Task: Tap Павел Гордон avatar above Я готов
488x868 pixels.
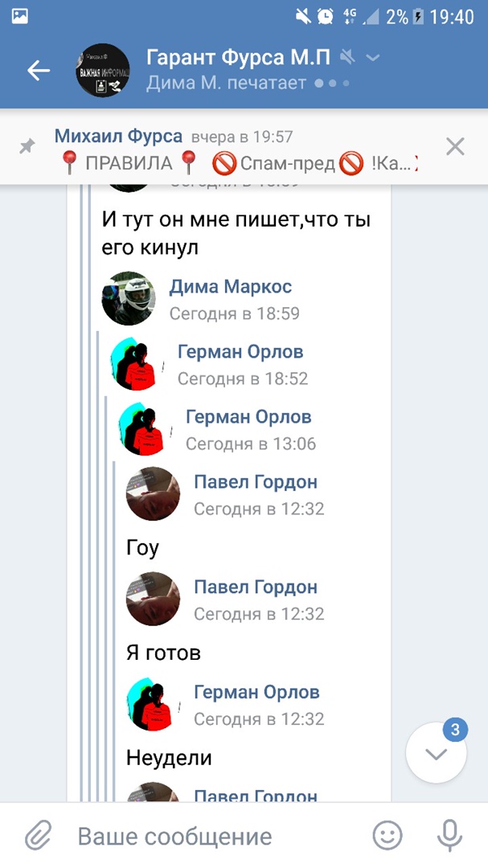Action: pos(154,599)
